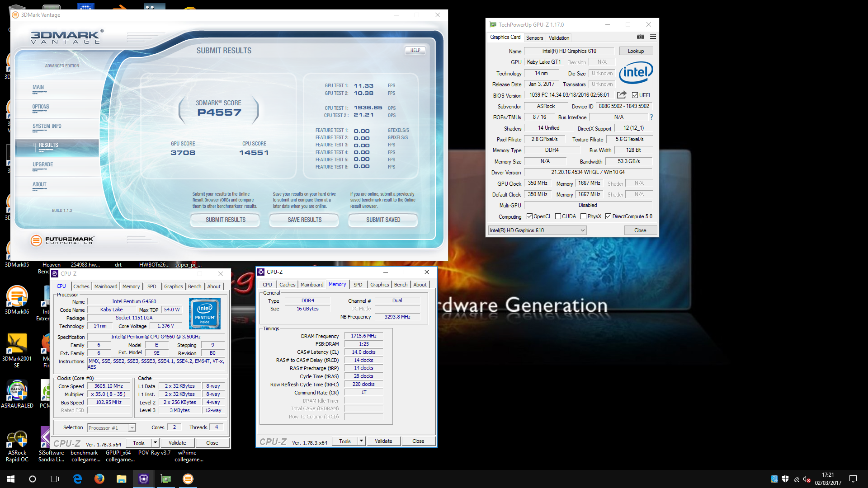
Task: Open the Action Center notifications icon
Action: pyautogui.click(x=853, y=479)
